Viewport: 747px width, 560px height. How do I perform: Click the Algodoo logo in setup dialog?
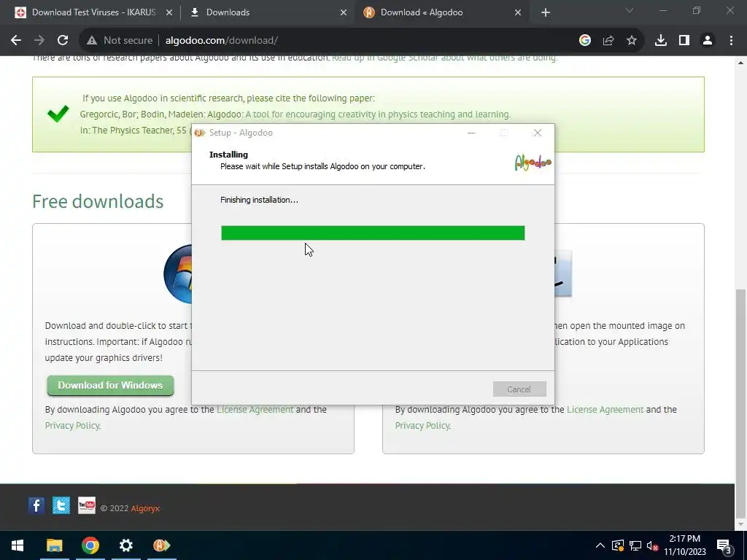(533, 163)
